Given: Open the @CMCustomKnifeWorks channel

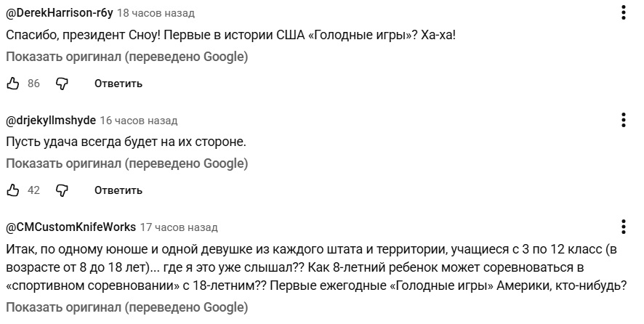Looking at the screenshot, I should click(71, 227).
